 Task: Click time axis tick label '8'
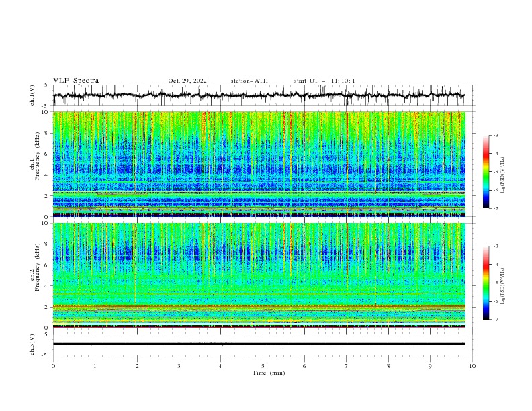coord(388,366)
